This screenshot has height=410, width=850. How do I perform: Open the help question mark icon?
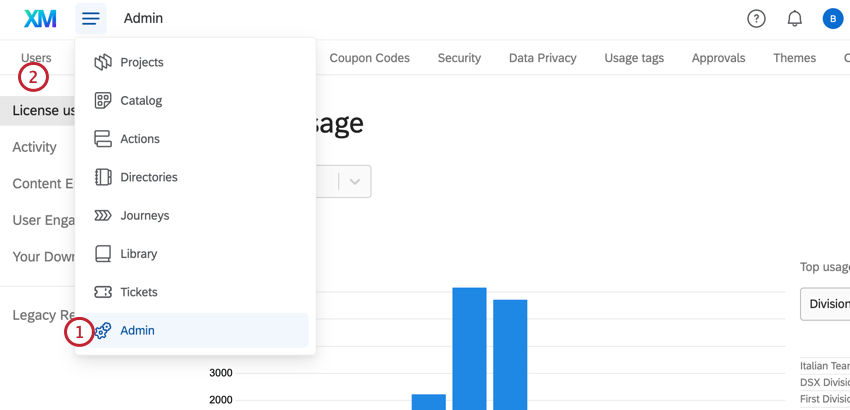[756, 19]
